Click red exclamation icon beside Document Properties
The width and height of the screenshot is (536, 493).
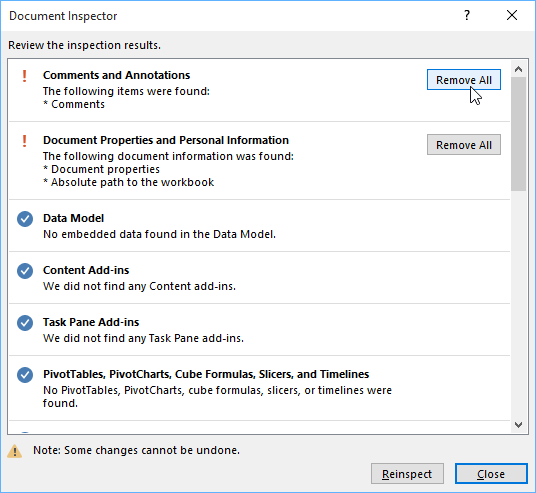tap(24, 141)
